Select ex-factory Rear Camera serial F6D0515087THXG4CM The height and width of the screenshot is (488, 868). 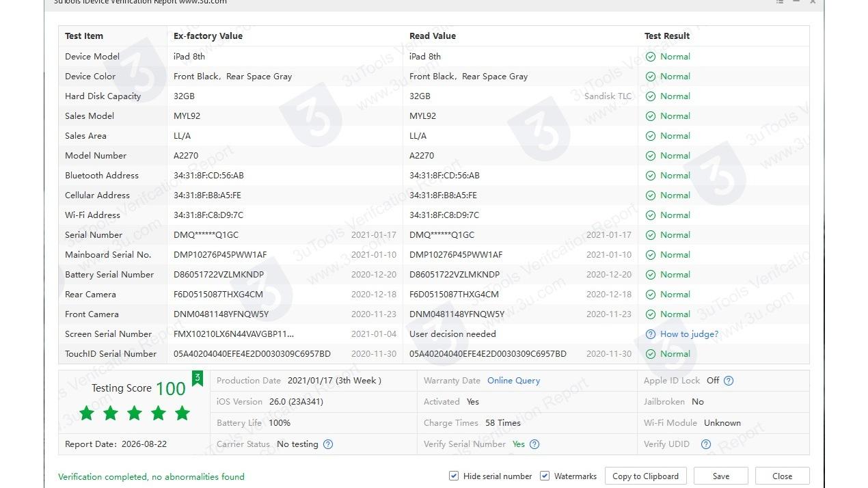click(x=218, y=295)
